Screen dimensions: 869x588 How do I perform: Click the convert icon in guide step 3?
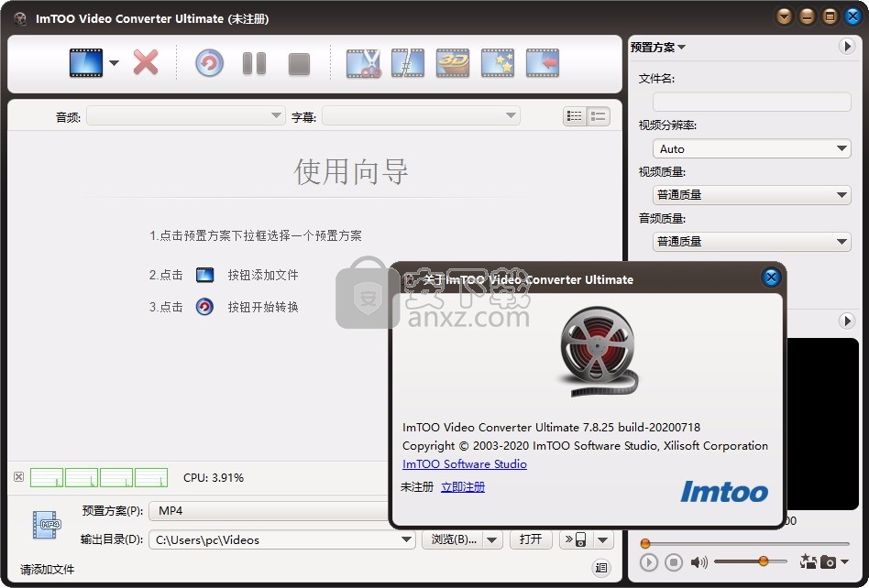[x=205, y=307]
